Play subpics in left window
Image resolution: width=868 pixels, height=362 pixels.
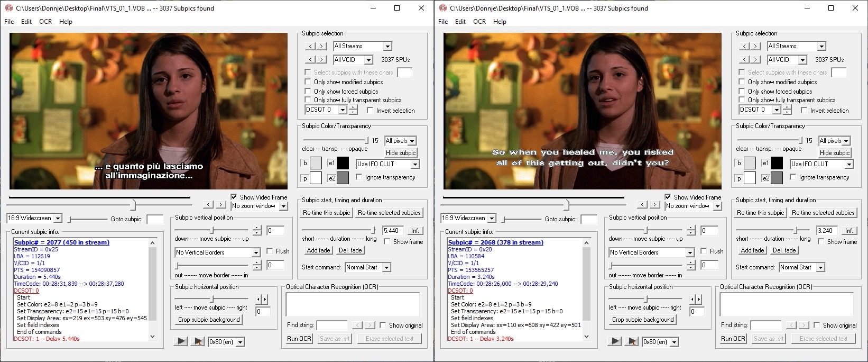[x=181, y=341]
